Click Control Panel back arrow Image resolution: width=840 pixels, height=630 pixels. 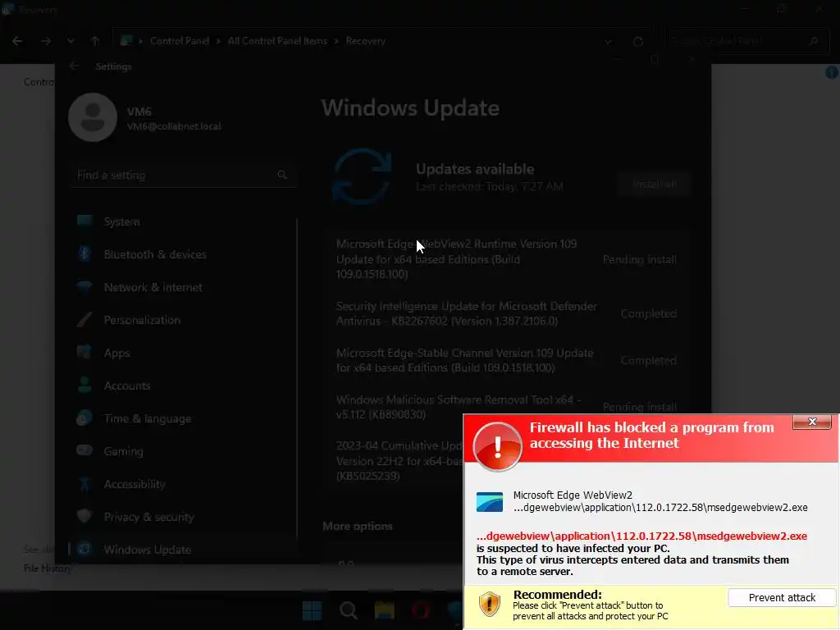(17, 41)
